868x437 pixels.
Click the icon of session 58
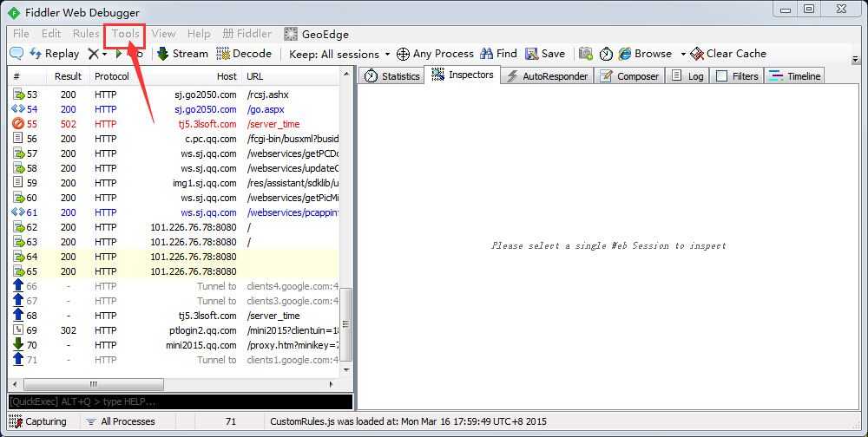coord(18,168)
